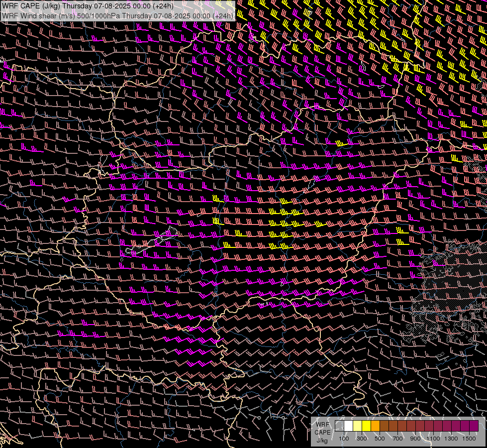This screenshot has width=487, height=448.
Task: Click the white 100–200 J/kg legend swatch
Action: point(349,426)
